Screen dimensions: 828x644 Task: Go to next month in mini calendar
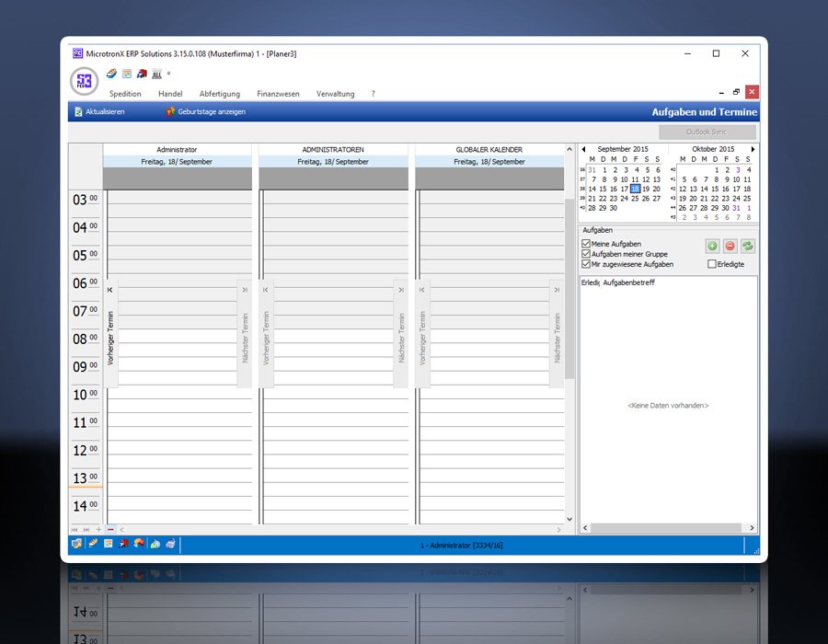tap(753, 149)
